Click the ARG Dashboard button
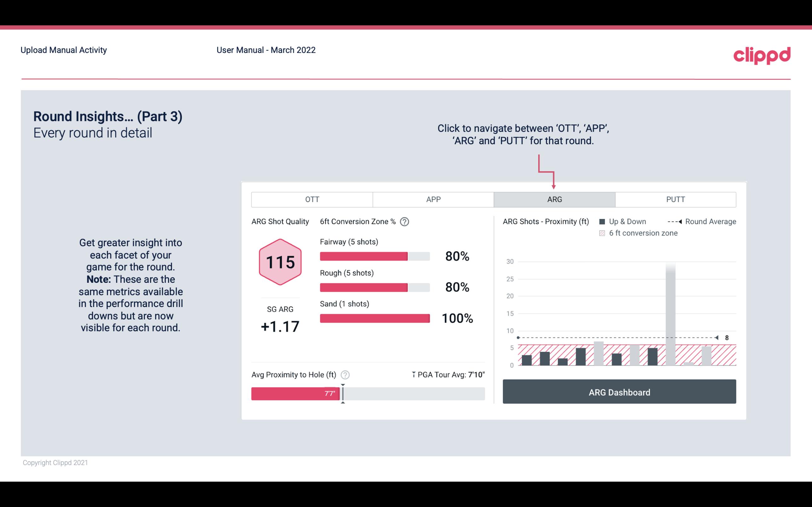 coord(619,392)
